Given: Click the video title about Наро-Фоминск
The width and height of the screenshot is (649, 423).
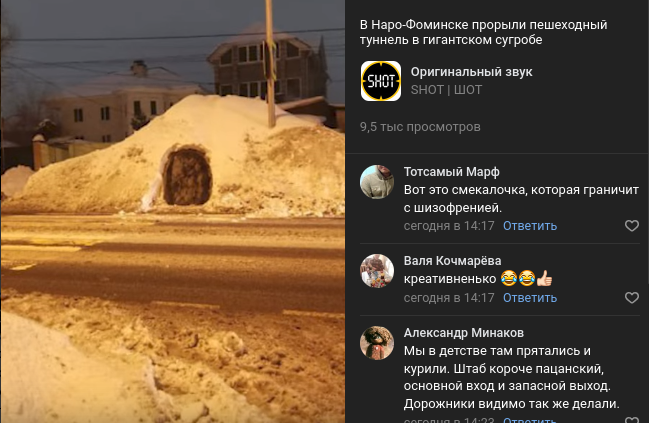Looking at the screenshot, I should (483, 32).
